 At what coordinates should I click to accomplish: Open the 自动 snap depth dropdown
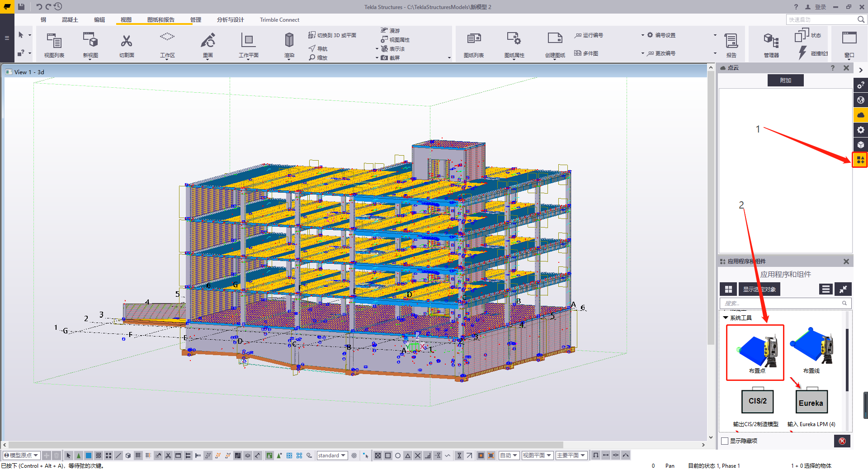(x=509, y=456)
